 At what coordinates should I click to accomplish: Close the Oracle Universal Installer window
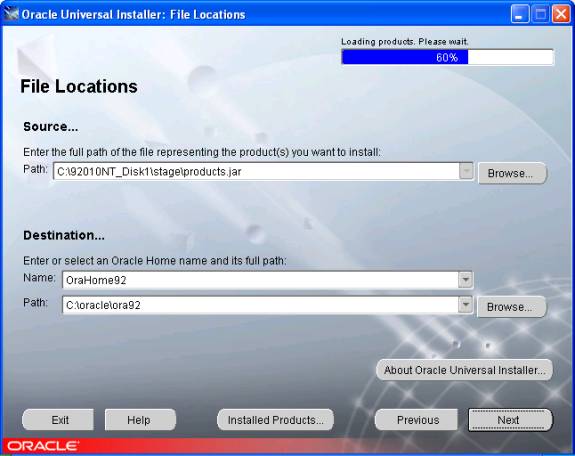tap(561, 14)
